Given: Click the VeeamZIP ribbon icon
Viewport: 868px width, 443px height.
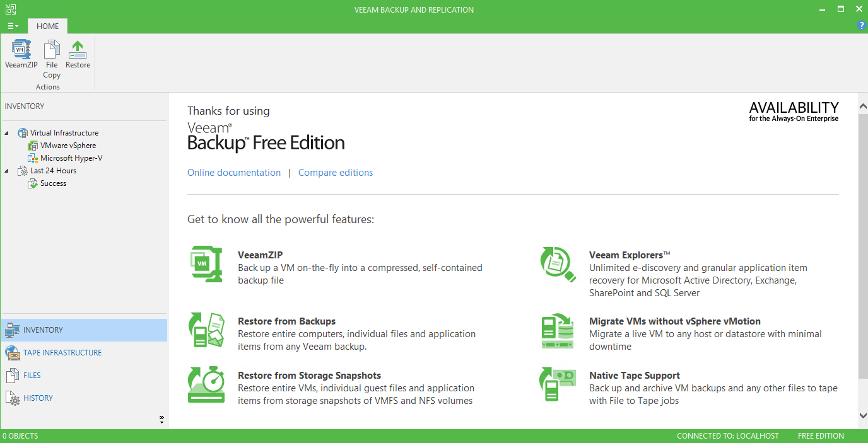Looking at the screenshot, I should tap(21, 49).
